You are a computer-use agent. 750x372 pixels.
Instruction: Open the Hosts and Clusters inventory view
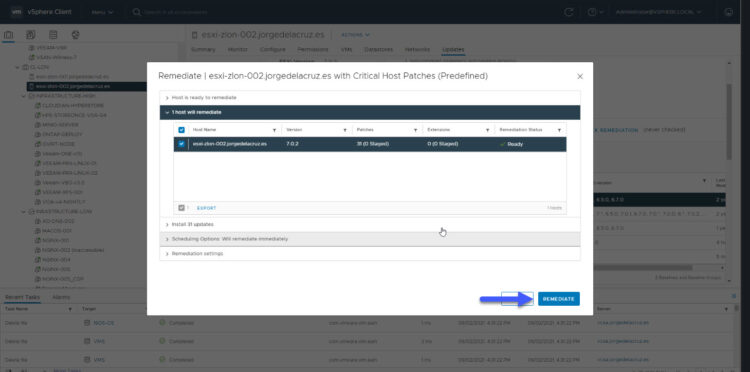pos(8,35)
